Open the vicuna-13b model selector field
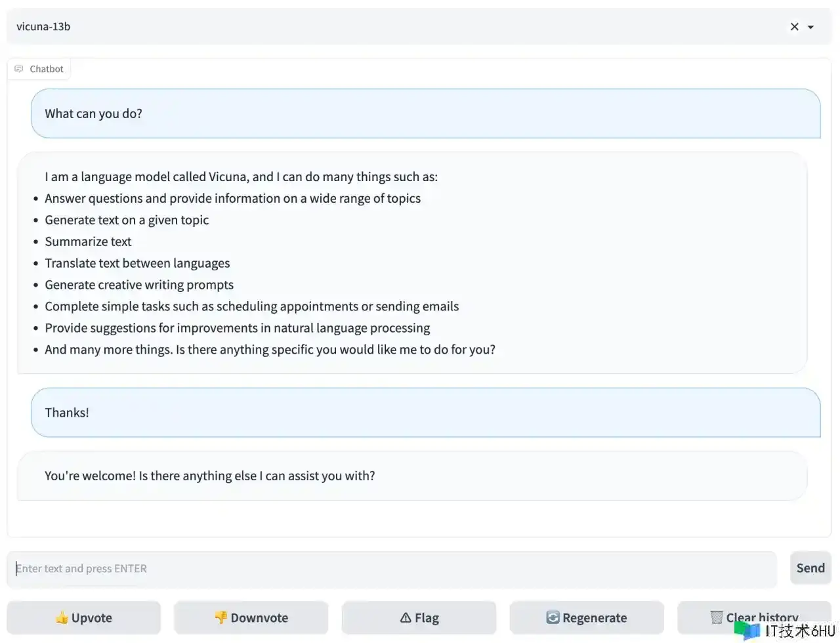 click(x=394, y=27)
